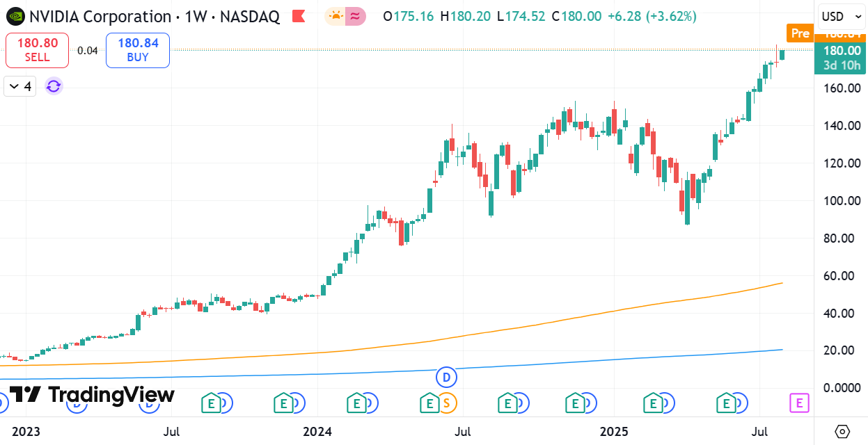Viewport: 868px width, 445px height.
Task: Click the raised blue D dividend marker
Action: [446, 378]
